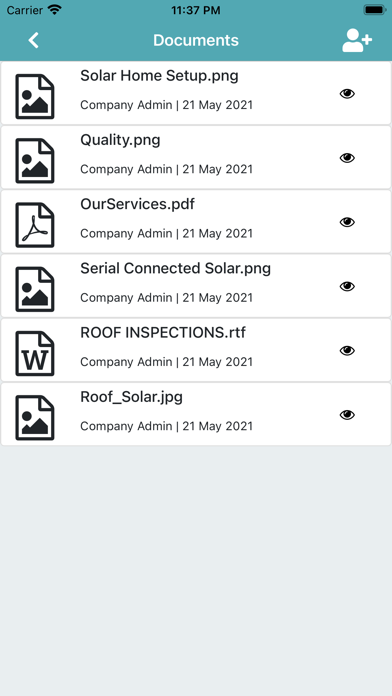Screen dimensions: 392x696
Task: Open Serial Connected Solar.png title text
Action: (x=175, y=269)
